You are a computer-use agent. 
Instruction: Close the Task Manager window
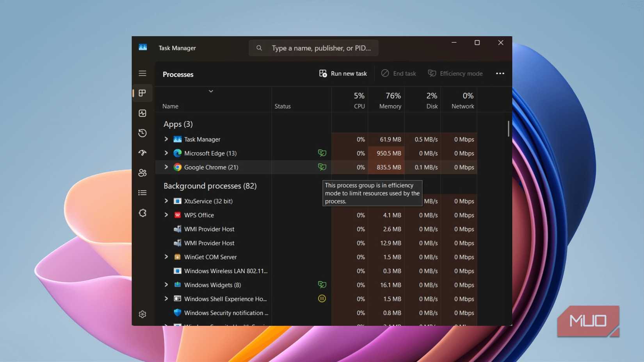click(501, 43)
